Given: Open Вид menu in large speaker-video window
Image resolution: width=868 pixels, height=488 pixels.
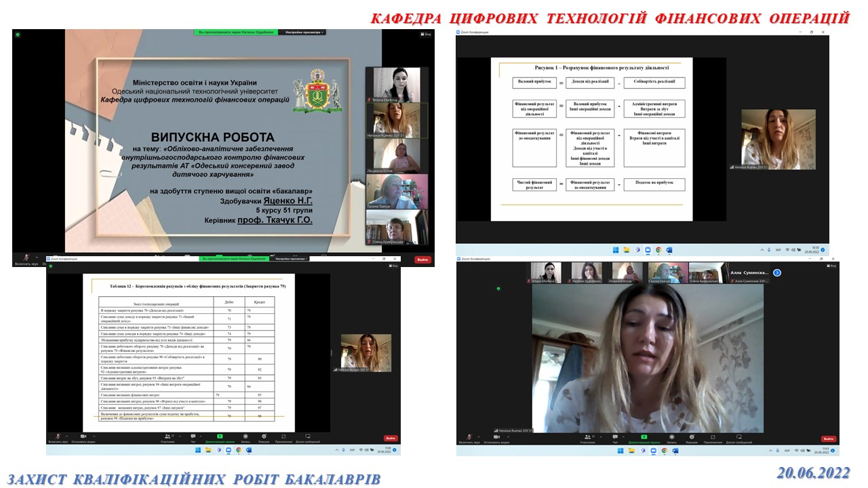Looking at the screenshot, I should pos(831,266).
